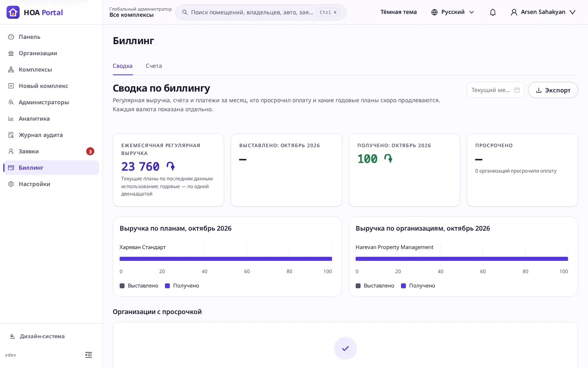
Task: Open the Комплексы sidebar section
Action: pos(51,70)
